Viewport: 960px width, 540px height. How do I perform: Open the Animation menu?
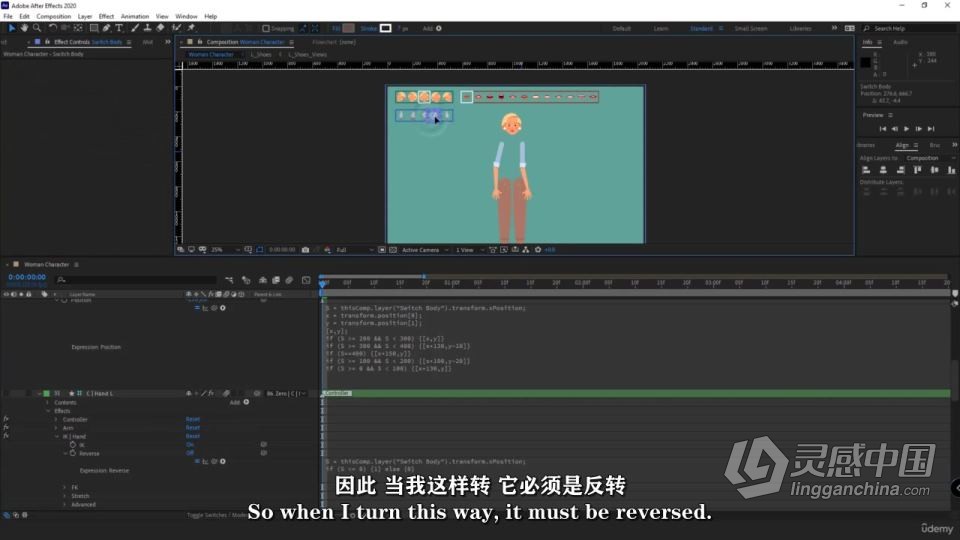click(x=135, y=17)
